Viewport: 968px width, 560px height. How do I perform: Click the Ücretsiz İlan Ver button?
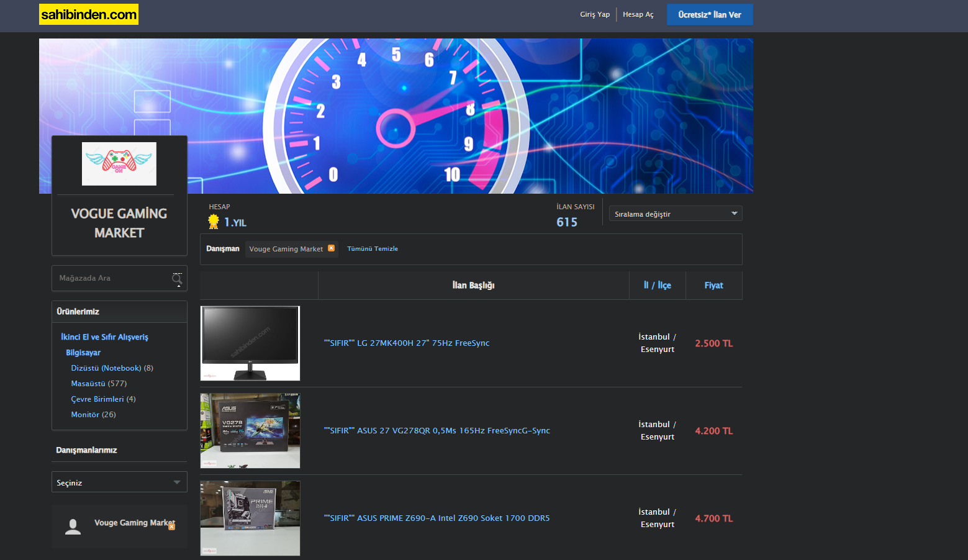[x=710, y=14]
